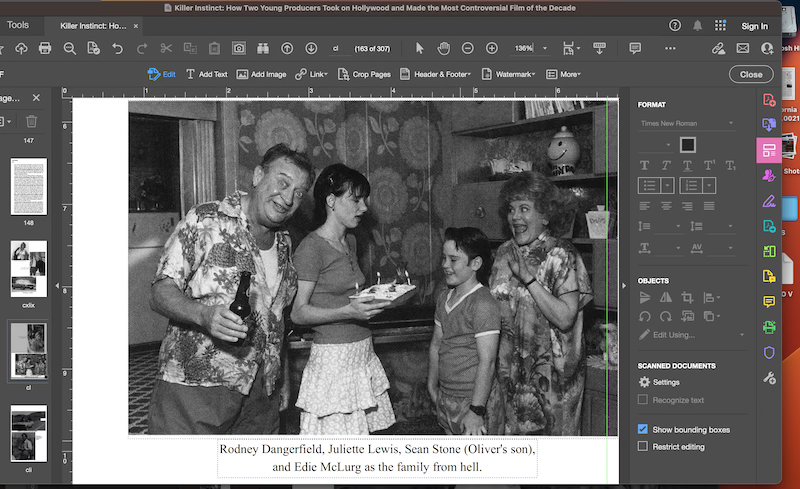Click the upload to cloud icon
800x489 pixels.
(x=21, y=48)
